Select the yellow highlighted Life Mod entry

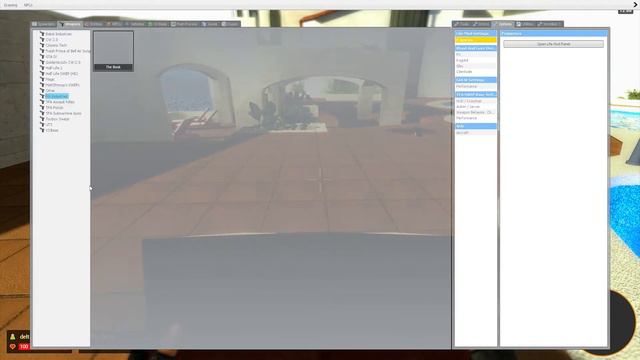(x=476, y=40)
